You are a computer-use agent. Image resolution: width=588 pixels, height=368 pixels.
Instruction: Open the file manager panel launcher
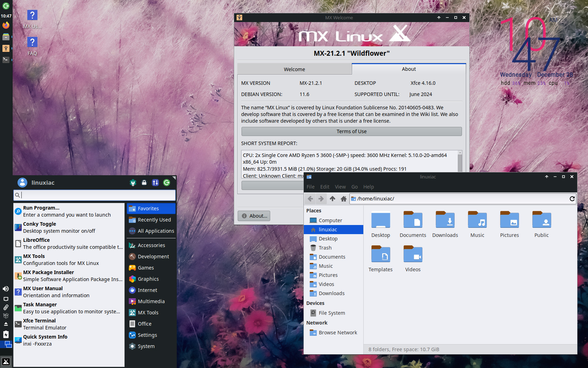pos(6,37)
